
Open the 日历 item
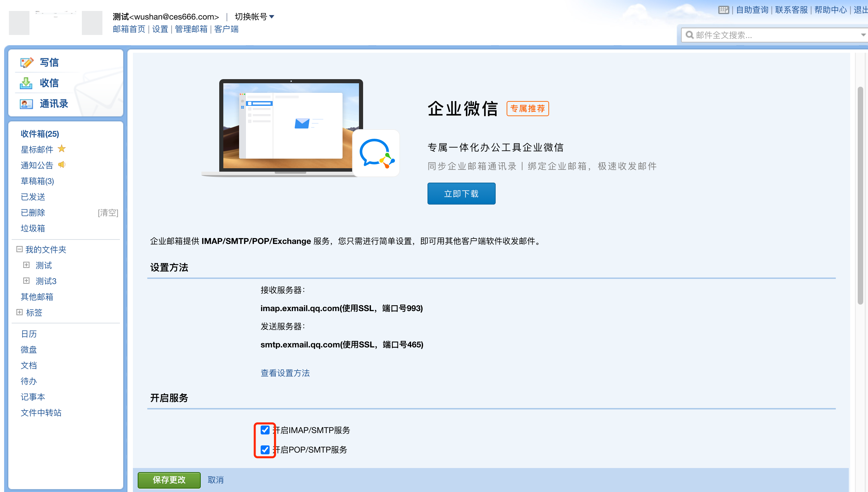coord(29,334)
